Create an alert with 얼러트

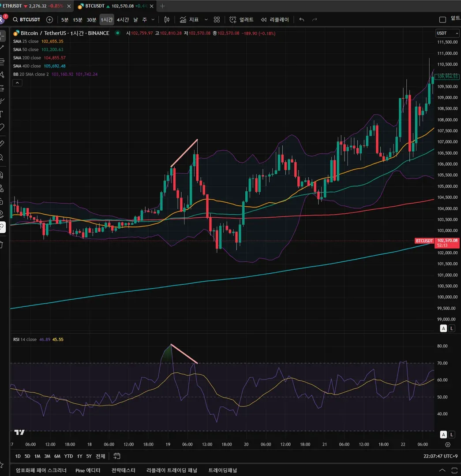(x=242, y=20)
